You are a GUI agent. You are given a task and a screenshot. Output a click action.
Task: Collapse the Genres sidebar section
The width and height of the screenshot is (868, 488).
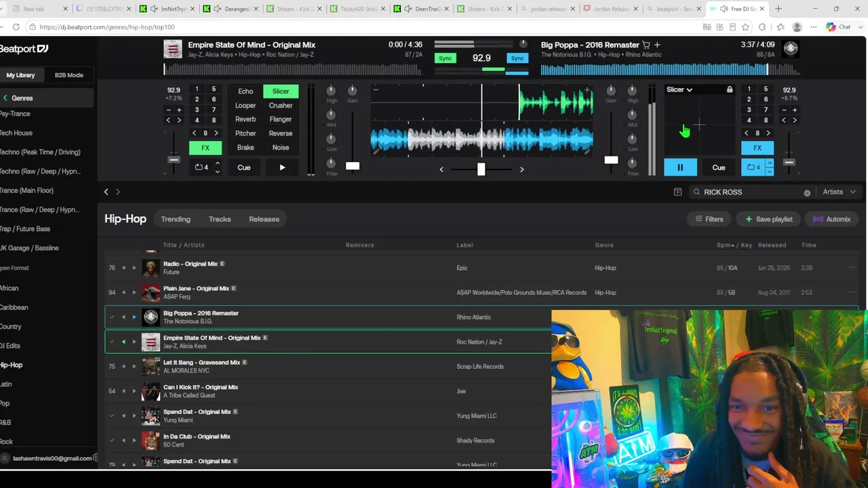tap(5, 98)
